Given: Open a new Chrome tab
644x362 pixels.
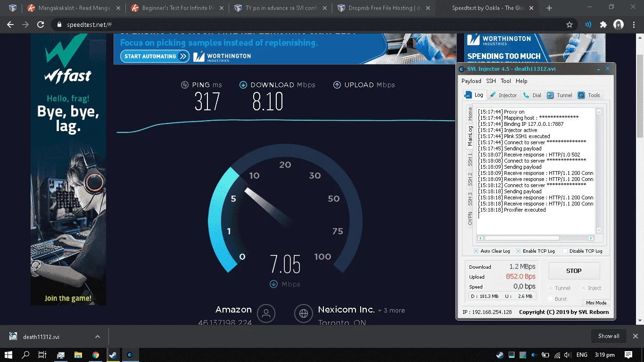Looking at the screenshot, I should tap(549, 8).
